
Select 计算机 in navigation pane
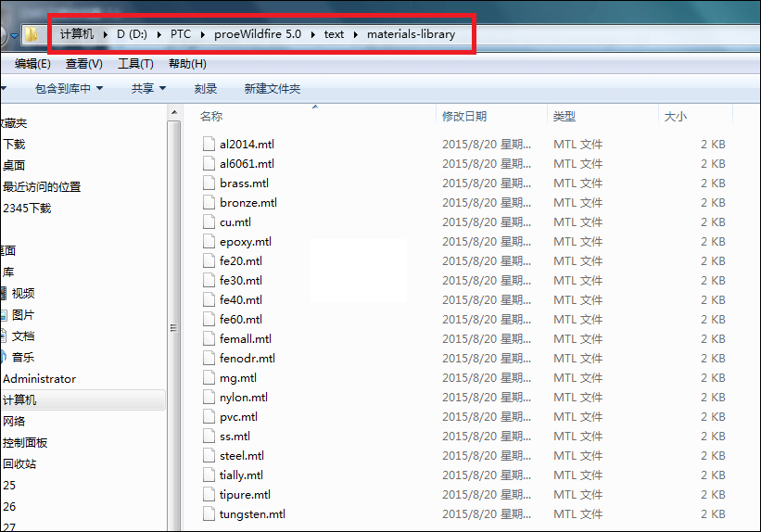click(x=19, y=400)
